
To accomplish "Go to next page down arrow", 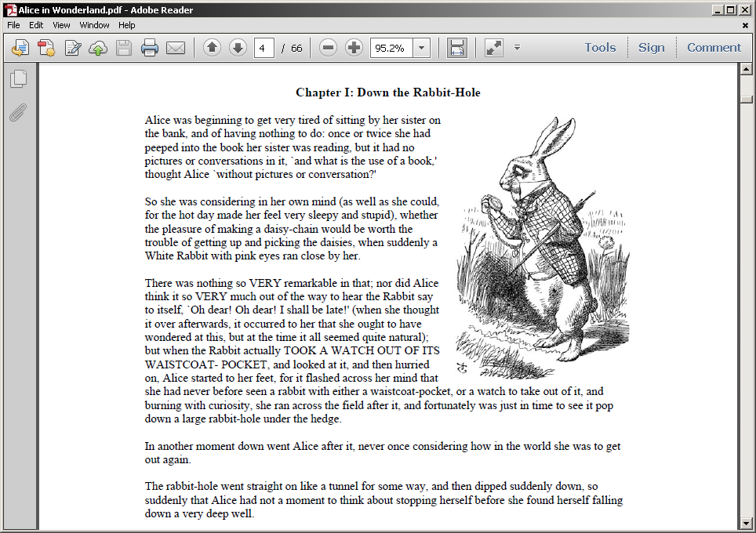I will pyautogui.click(x=238, y=47).
